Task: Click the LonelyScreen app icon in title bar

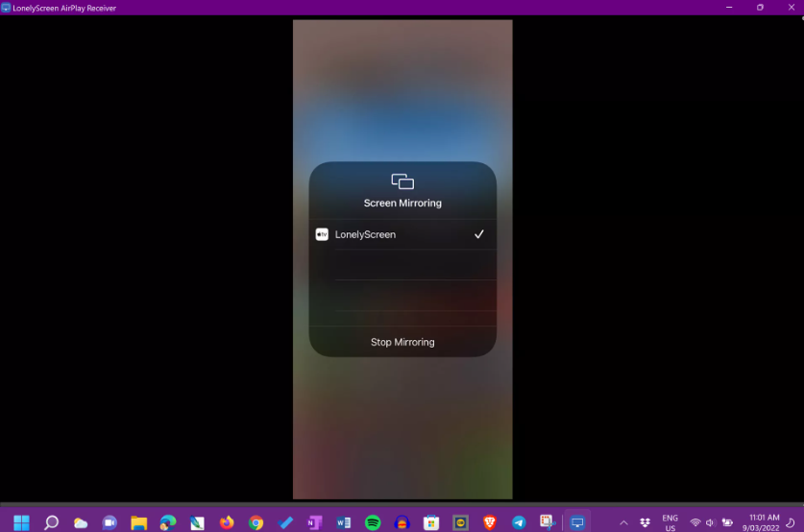Action: point(6,8)
